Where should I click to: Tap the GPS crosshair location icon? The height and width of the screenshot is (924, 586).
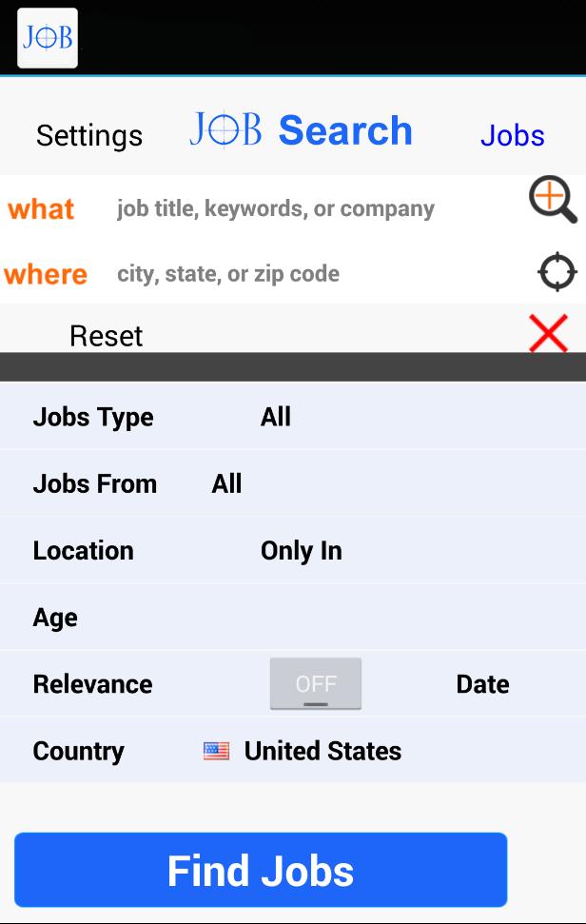click(x=557, y=272)
